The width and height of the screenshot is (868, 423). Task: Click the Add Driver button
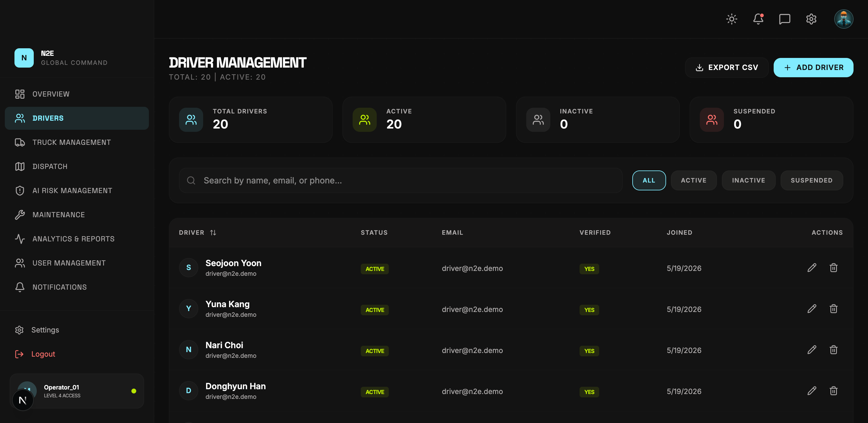click(x=813, y=68)
